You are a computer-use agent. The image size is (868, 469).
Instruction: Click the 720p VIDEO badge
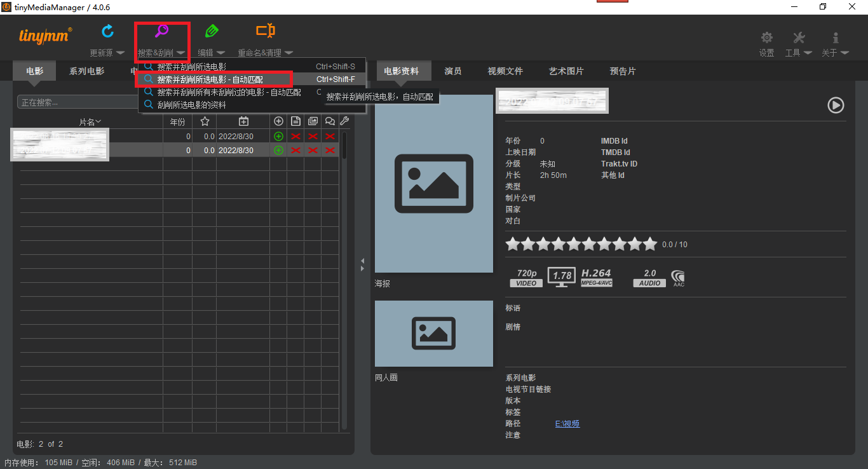[526, 278]
